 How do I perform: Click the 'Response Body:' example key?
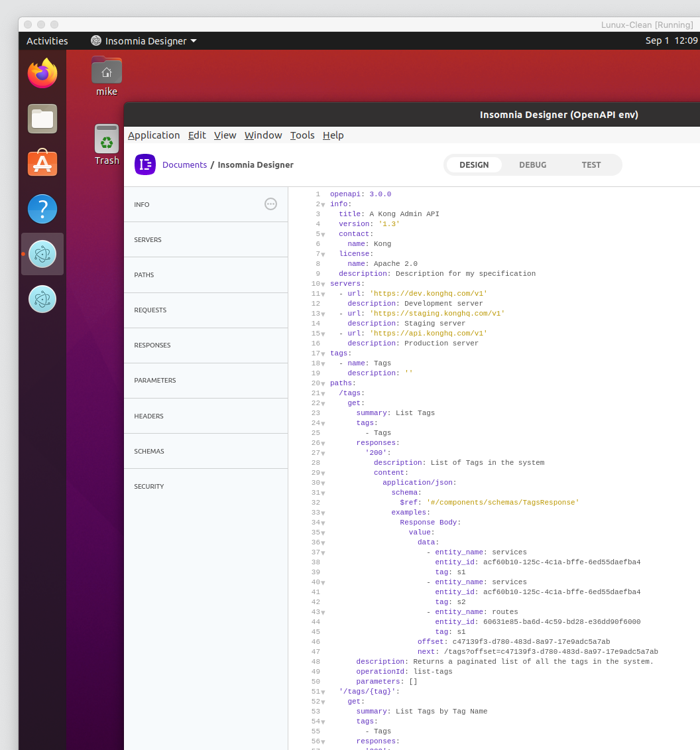(x=430, y=523)
